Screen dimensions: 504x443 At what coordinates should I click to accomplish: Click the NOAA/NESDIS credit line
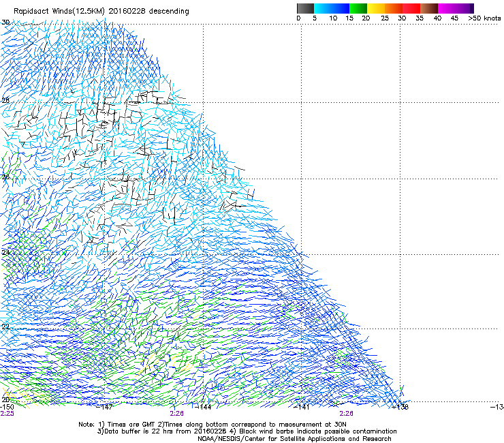294,439
